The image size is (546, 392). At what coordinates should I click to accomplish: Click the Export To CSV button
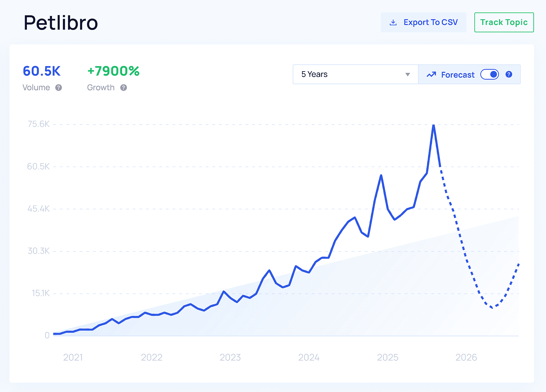423,22
